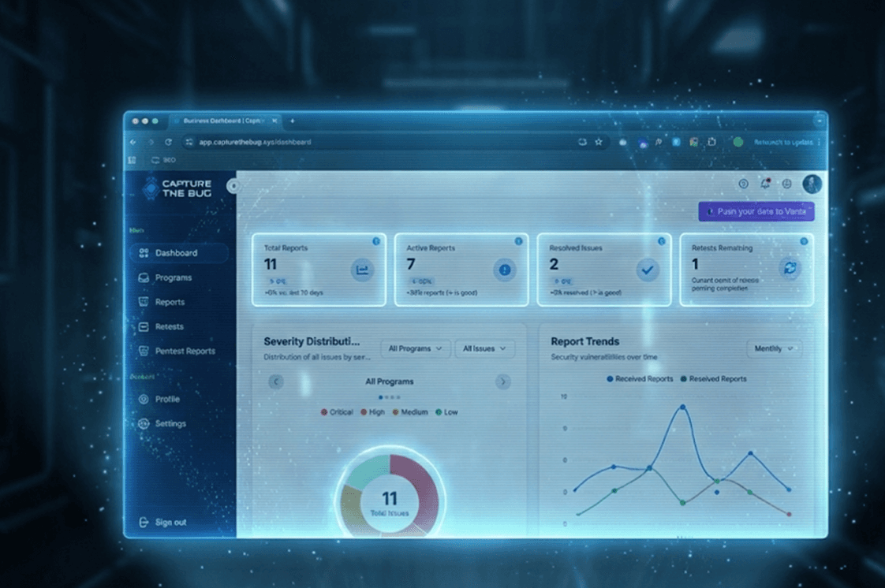
Task: Open a new browser tab with plus
Action: pos(293,121)
